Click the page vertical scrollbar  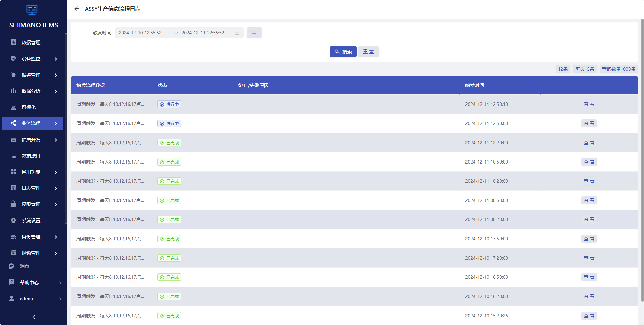coord(642,160)
